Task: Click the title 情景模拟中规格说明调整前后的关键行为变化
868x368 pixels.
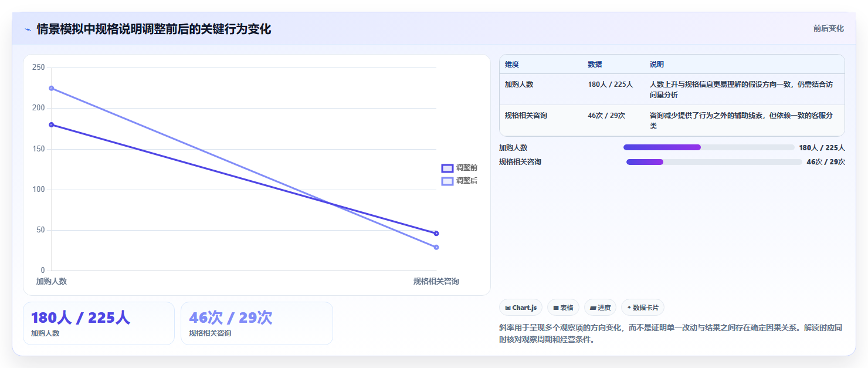Action: pos(154,29)
